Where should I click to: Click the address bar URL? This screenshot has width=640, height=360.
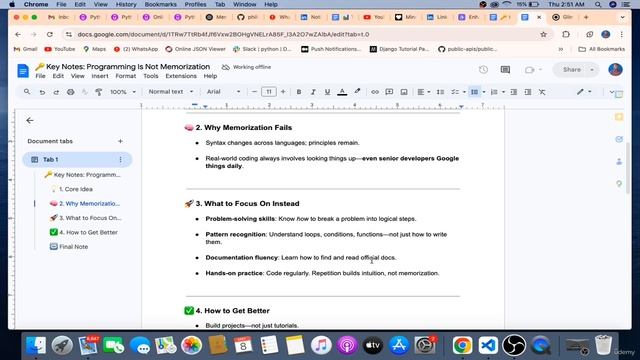point(223,35)
